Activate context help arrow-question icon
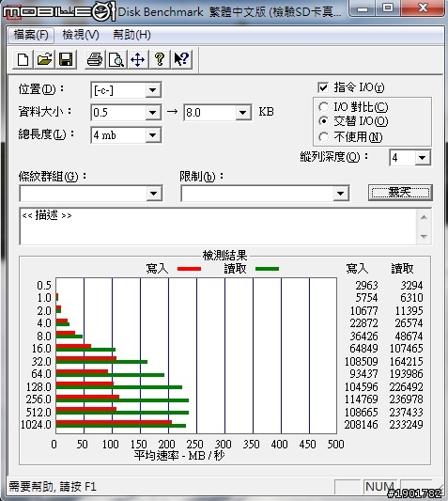448x501 pixels. (181, 59)
